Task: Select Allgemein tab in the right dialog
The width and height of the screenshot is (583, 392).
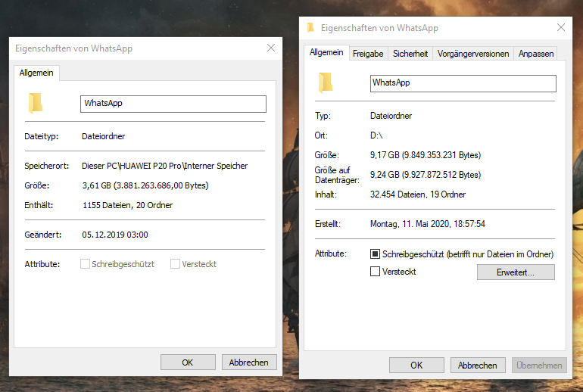Action: 326,52
